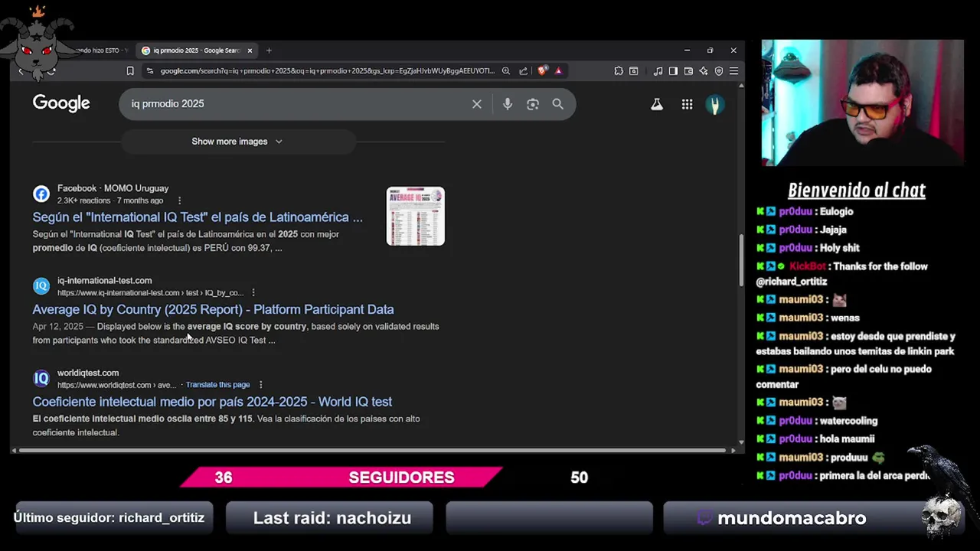Open the extensions puzzle icon
The width and height of the screenshot is (980, 551).
(618, 71)
